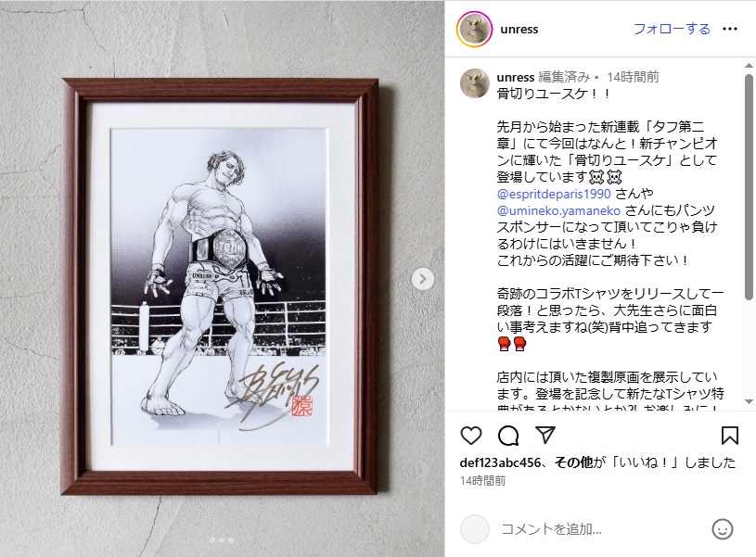Image resolution: width=756 pixels, height=557 pixels.
Task: Select second carousel dot indicator
Action: (x=222, y=540)
